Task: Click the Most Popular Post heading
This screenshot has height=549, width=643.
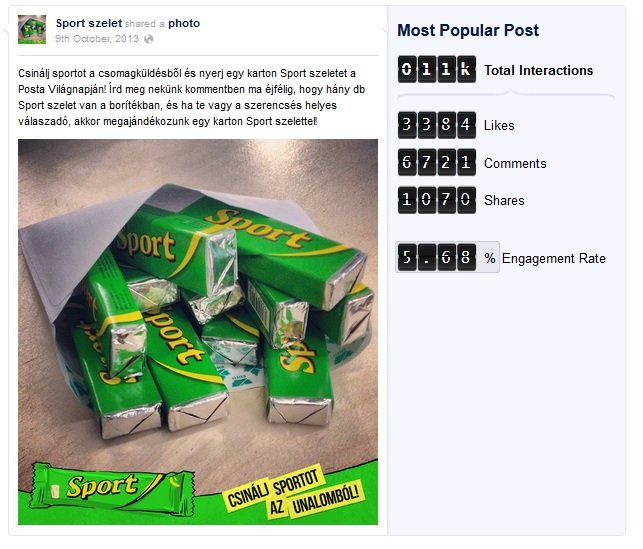Action: 467,30
